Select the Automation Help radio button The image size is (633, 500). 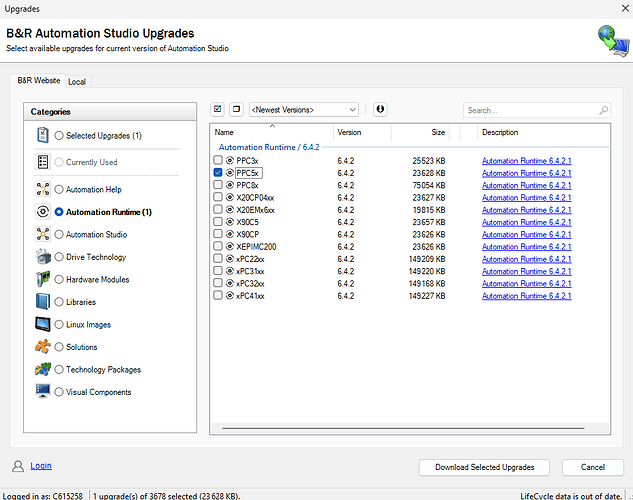(59, 189)
